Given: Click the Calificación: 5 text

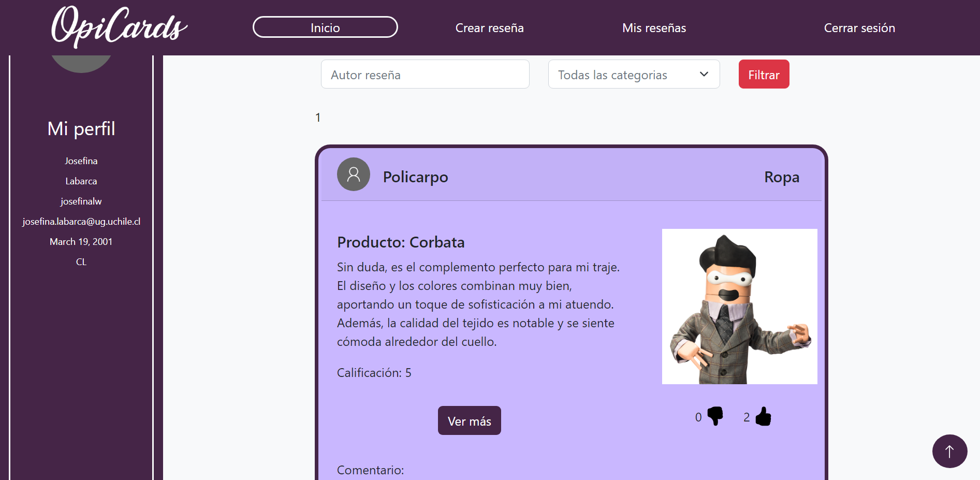Looking at the screenshot, I should (x=374, y=373).
